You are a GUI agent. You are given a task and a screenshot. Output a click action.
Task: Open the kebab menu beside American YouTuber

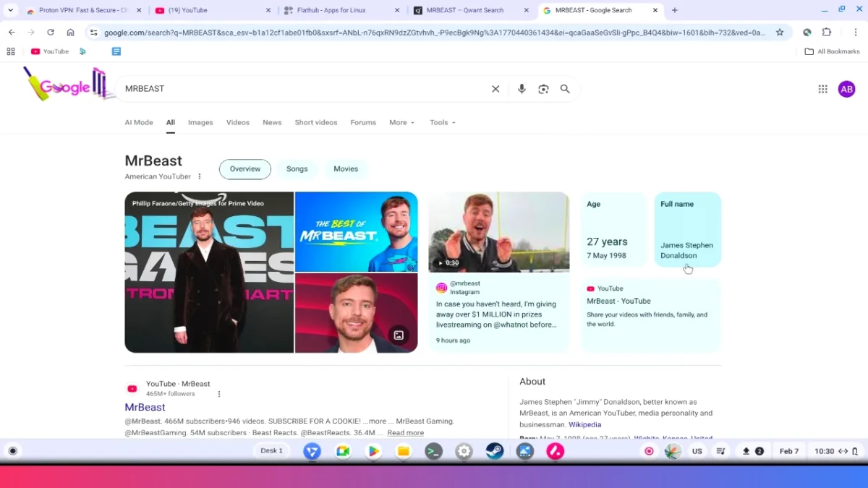pyautogui.click(x=200, y=175)
